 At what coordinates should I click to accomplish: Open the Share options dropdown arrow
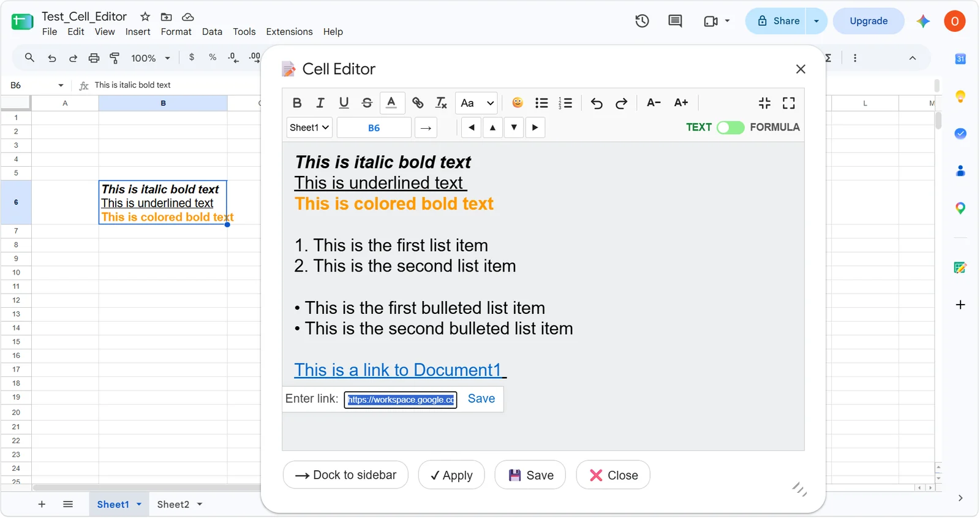click(816, 21)
